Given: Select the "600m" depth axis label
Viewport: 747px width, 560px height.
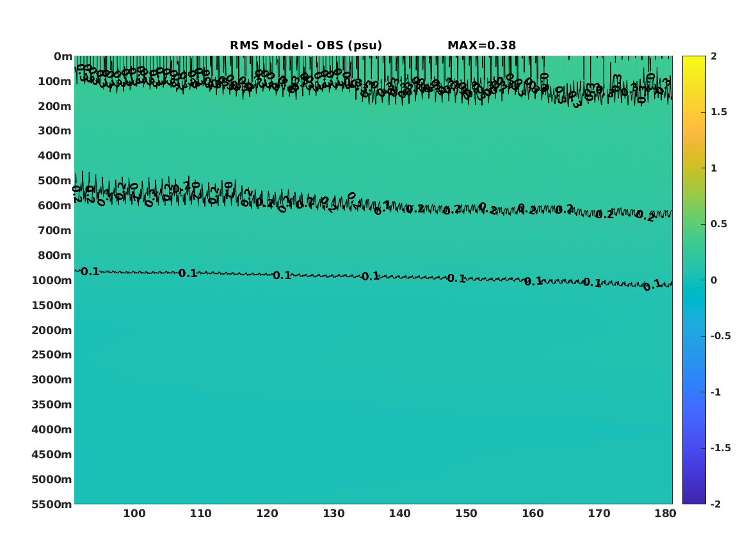Looking at the screenshot, I should [x=55, y=205].
